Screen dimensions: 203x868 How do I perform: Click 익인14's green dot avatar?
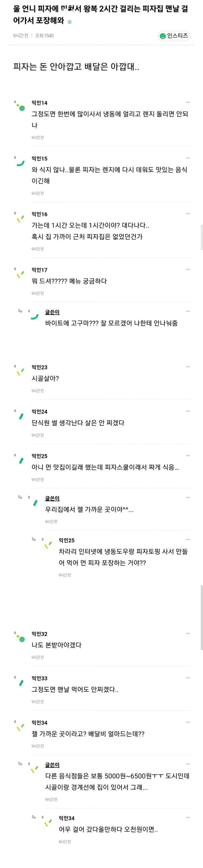coord(22,108)
